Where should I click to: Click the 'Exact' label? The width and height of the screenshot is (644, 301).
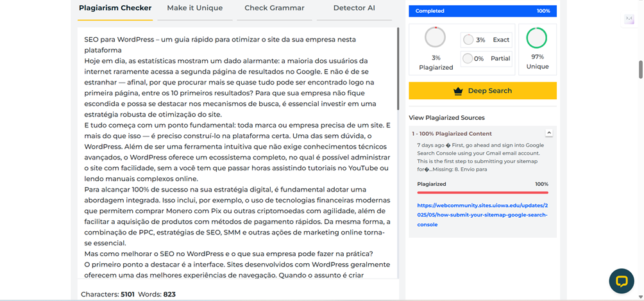tap(501, 40)
